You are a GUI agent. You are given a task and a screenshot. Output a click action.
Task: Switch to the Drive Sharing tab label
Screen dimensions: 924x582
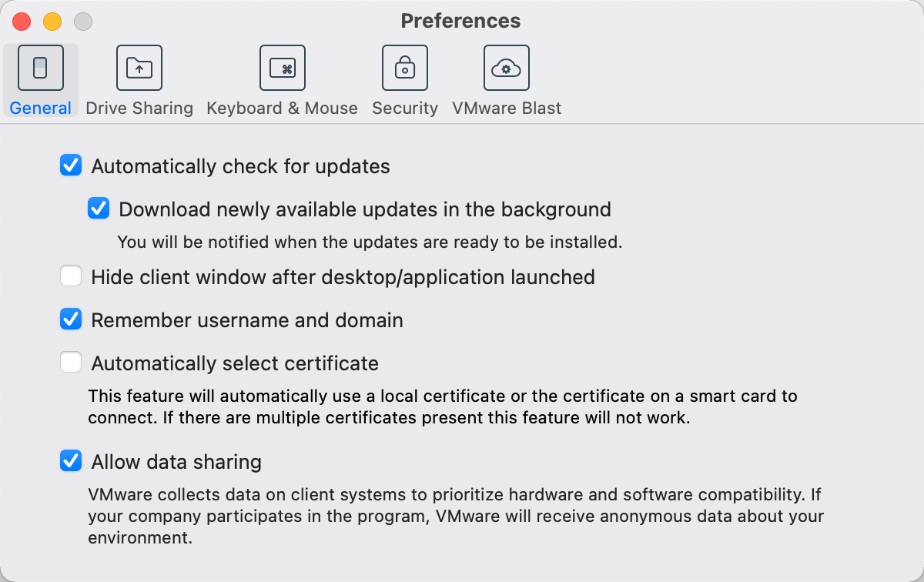pos(139,109)
